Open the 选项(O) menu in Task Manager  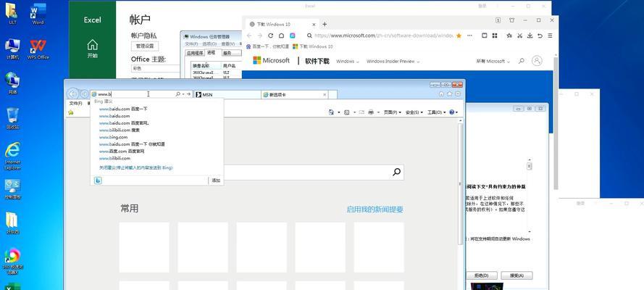pyautogui.click(x=210, y=44)
